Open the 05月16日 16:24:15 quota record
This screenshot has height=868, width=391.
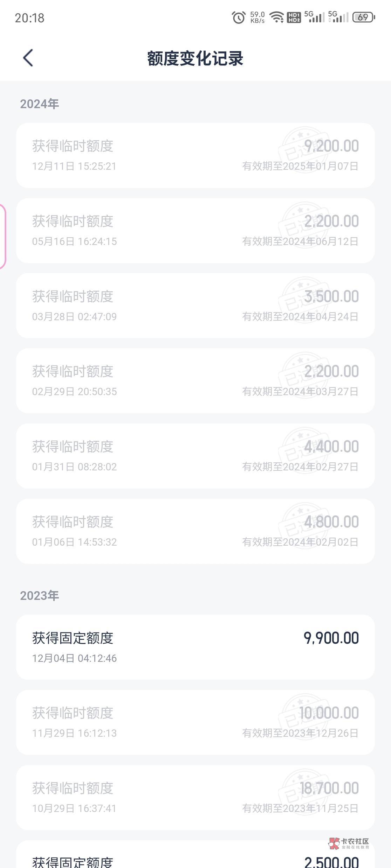195,231
